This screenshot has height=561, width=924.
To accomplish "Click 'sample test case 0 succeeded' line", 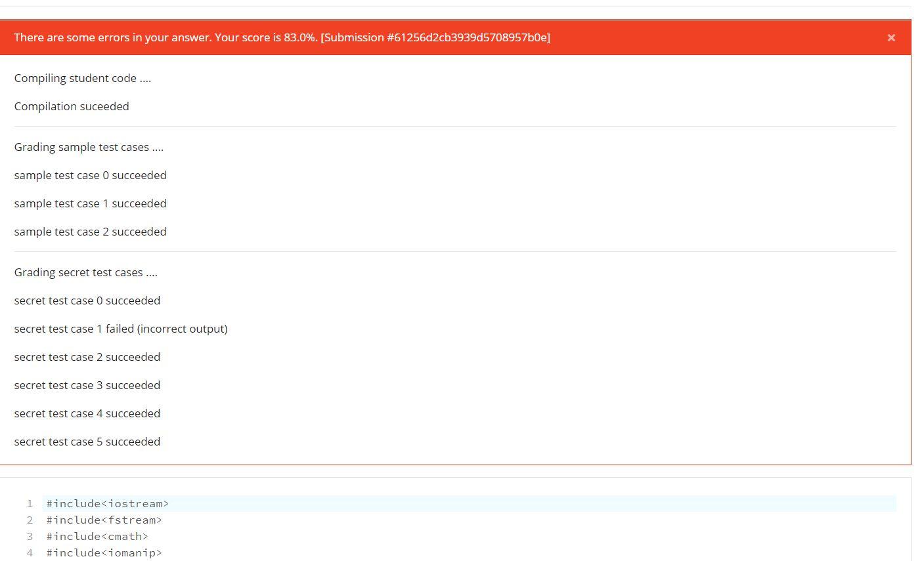I will (91, 175).
